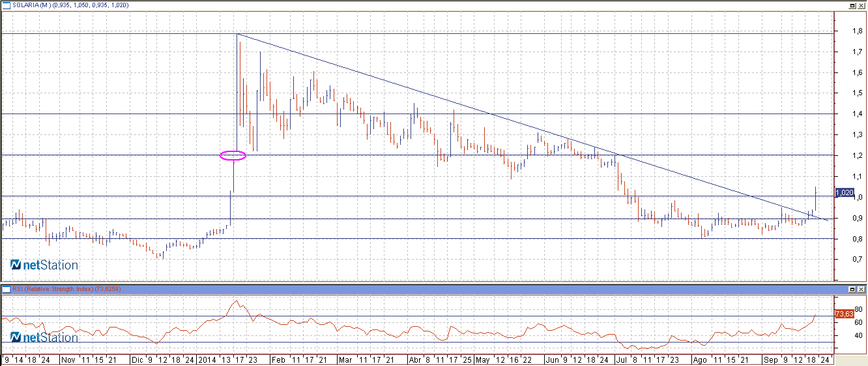Click the Ago label on date axis
This screenshot has width=868, height=366.
(x=700, y=359)
